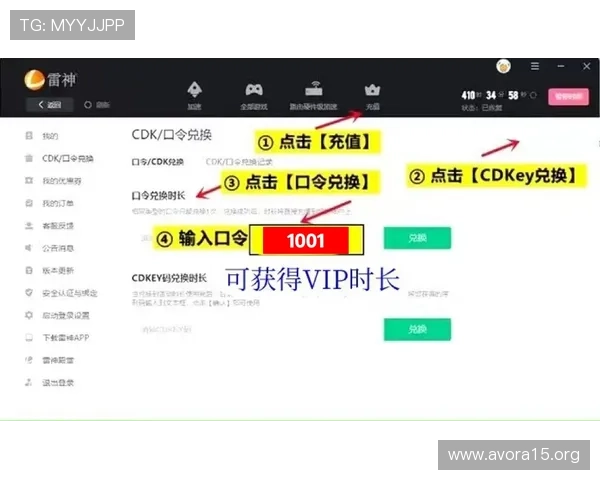Open 下载雷神APP entry in sidebar
The width and height of the screenshot is (600, 480).
[x=57, y=338]
